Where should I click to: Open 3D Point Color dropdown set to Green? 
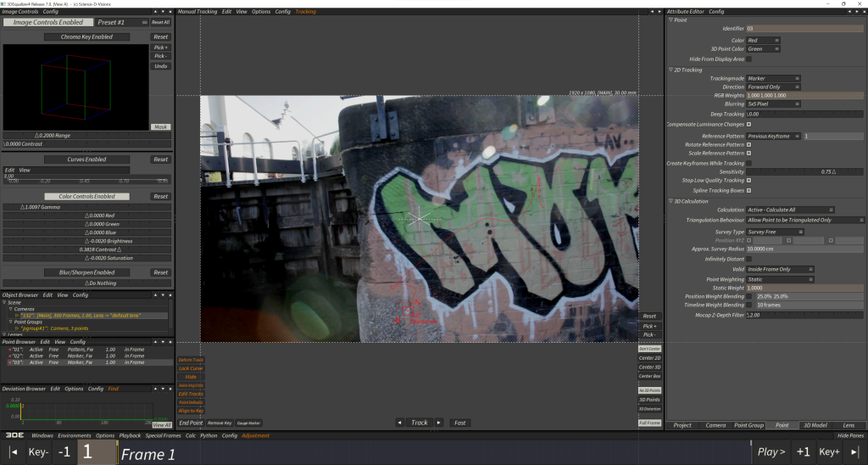(763, 48)
